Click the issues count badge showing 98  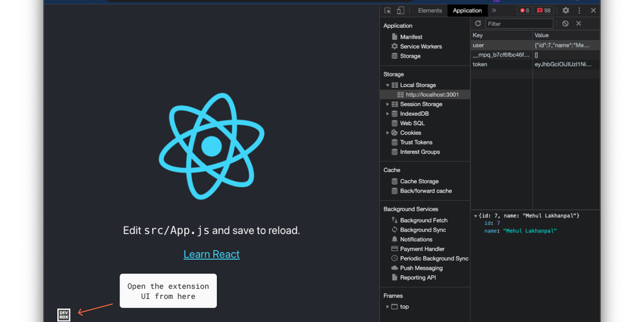(x=544, y=11)
